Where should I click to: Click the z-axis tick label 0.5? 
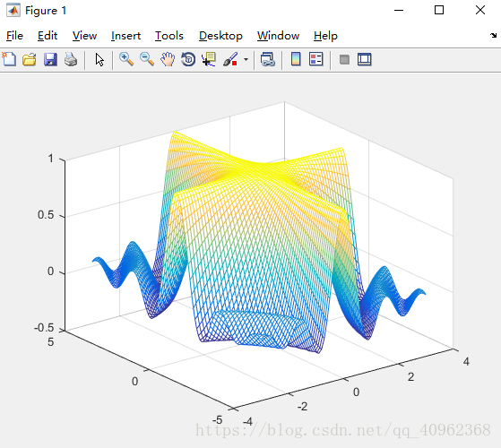click(46, 215)
